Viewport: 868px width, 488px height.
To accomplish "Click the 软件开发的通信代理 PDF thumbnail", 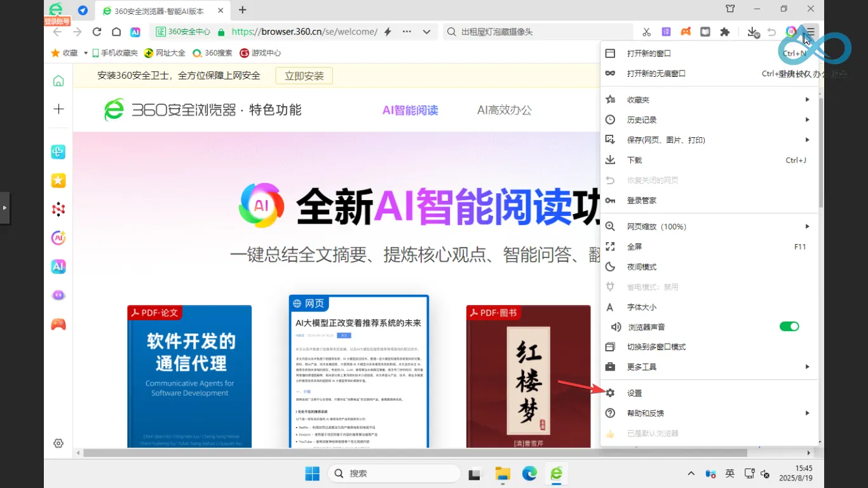I will [x=189, y=376].
